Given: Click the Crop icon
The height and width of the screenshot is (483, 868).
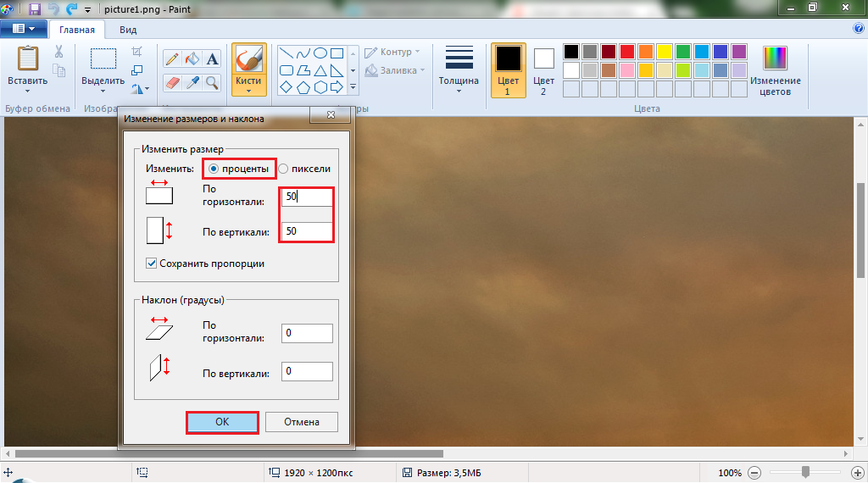Looking at the screenshot, I should (136, 52).
